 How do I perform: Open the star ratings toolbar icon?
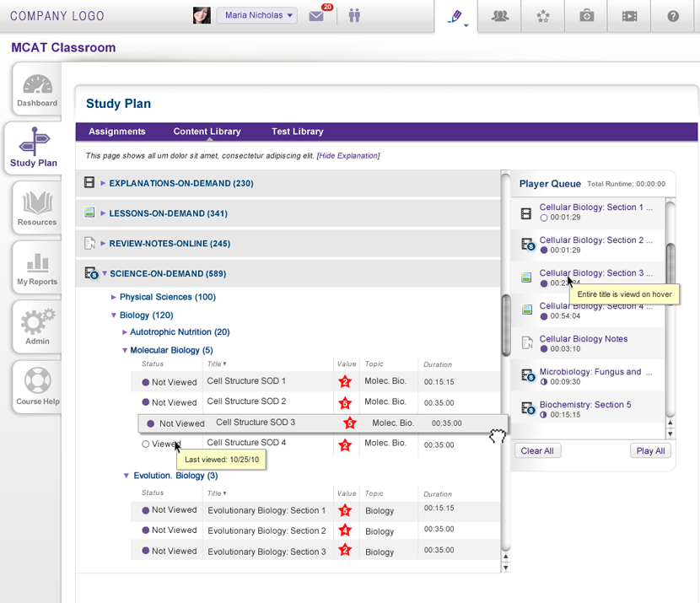coord(543,16)
